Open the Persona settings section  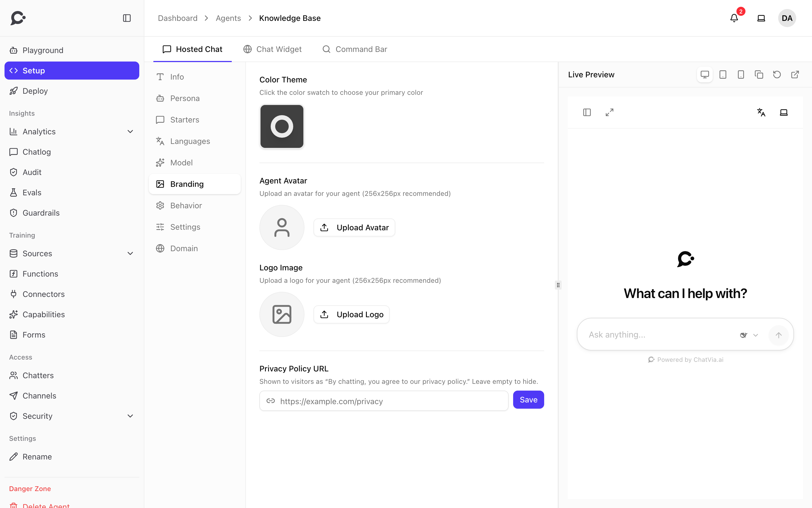pos(195,98)
